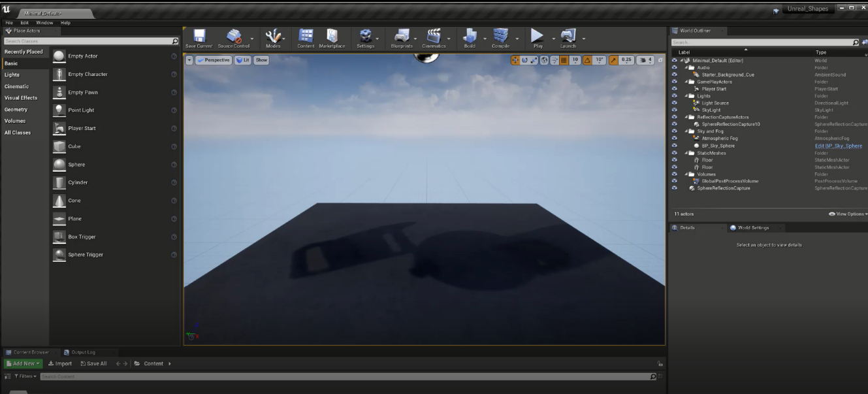Collapse the StaticMeshes folder in the outliner
The image size is (868, 394).
pyautogui.click(x=686, y=153)
